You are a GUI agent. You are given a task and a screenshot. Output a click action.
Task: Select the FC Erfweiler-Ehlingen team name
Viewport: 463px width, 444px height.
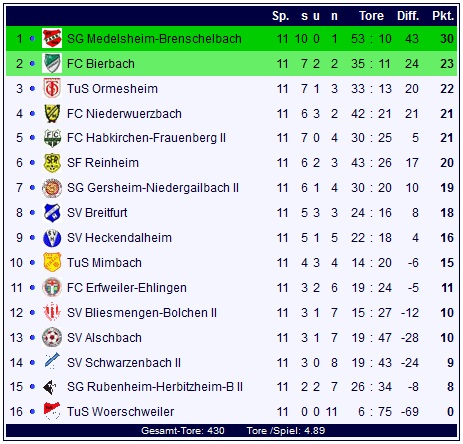coord(127,288)
